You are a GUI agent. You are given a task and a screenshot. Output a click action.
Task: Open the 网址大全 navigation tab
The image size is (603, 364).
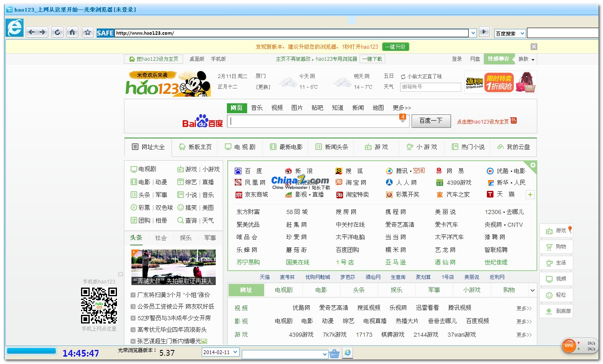(148, 147)
